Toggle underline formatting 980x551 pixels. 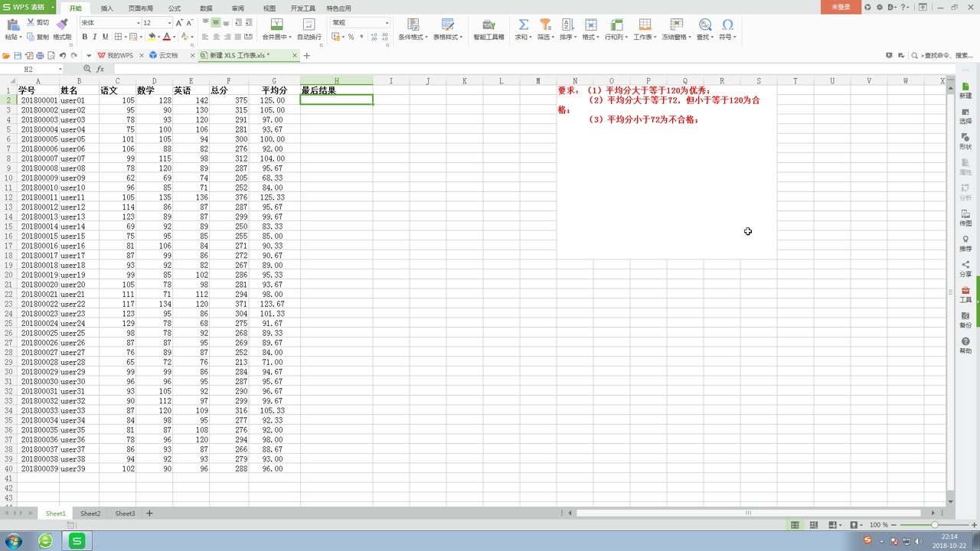coord(106,37)
